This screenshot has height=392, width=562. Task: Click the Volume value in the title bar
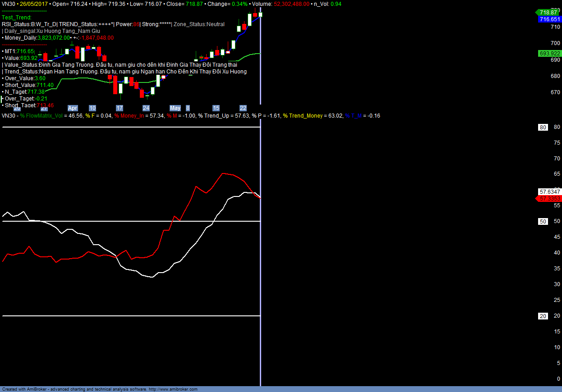[291, 4]
